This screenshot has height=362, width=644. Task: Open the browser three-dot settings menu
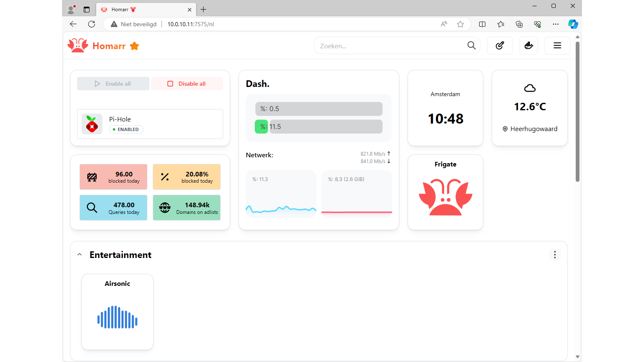point(555,24)
